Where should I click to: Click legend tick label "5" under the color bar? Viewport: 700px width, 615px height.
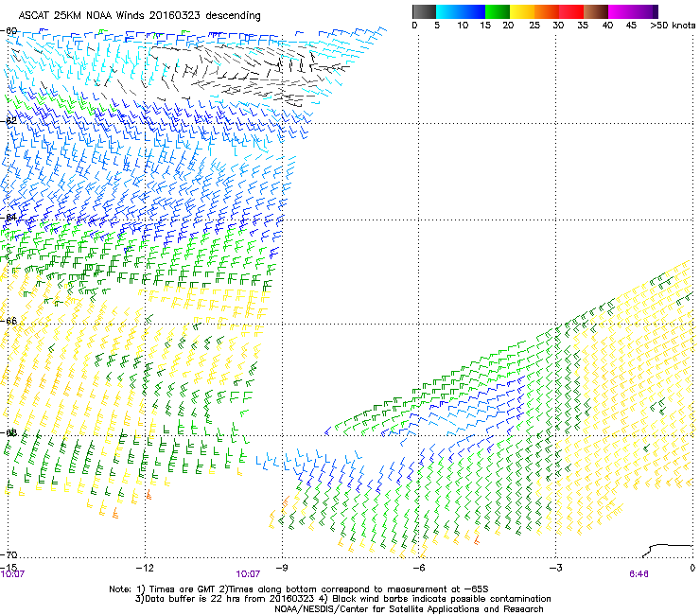coord(437,26)
